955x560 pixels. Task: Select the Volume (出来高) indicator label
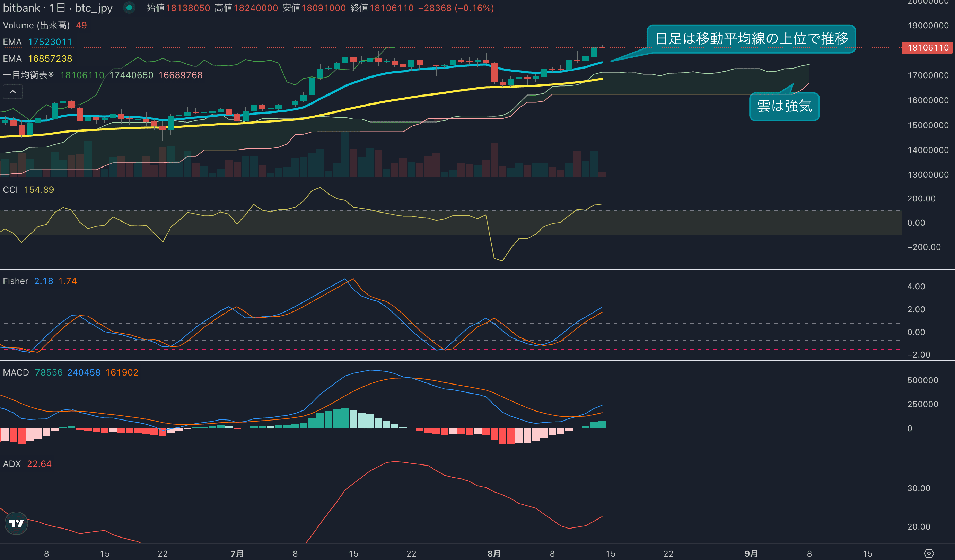36,25
